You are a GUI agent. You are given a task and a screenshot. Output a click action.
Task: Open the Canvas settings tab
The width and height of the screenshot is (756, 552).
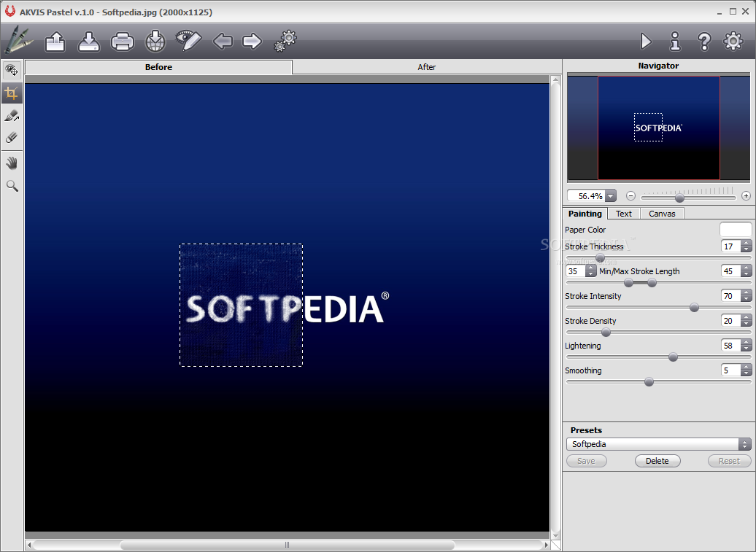(662, 214)
